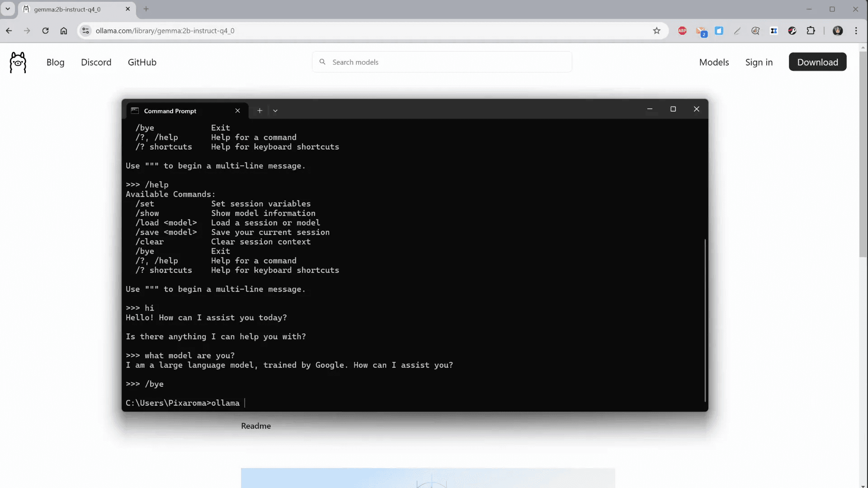The width and height of the screenshot is (868, 488).
Task: Reload the page
Action: click(x=45, y=31)
